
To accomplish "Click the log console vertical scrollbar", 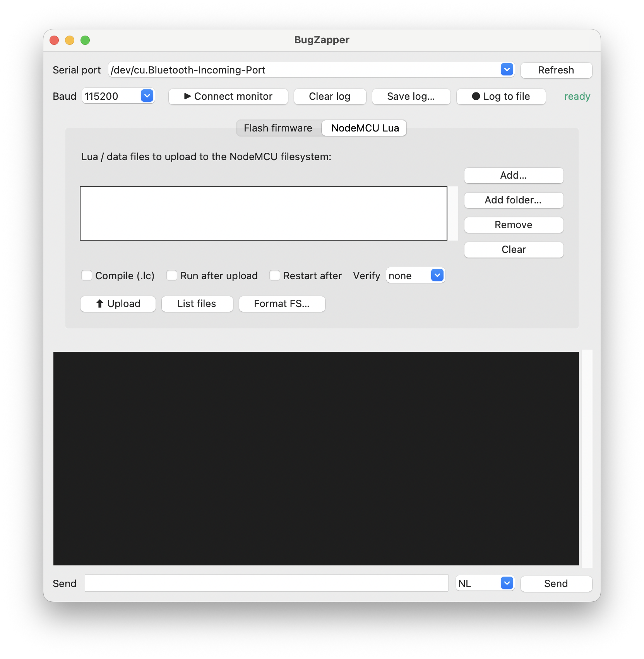I will pyautogui.click(x=587, y=459).
